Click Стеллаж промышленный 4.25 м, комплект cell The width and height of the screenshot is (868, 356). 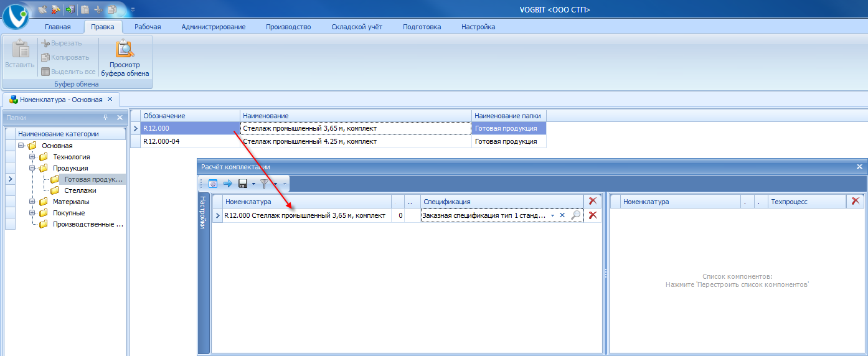[x=356, y=141]
